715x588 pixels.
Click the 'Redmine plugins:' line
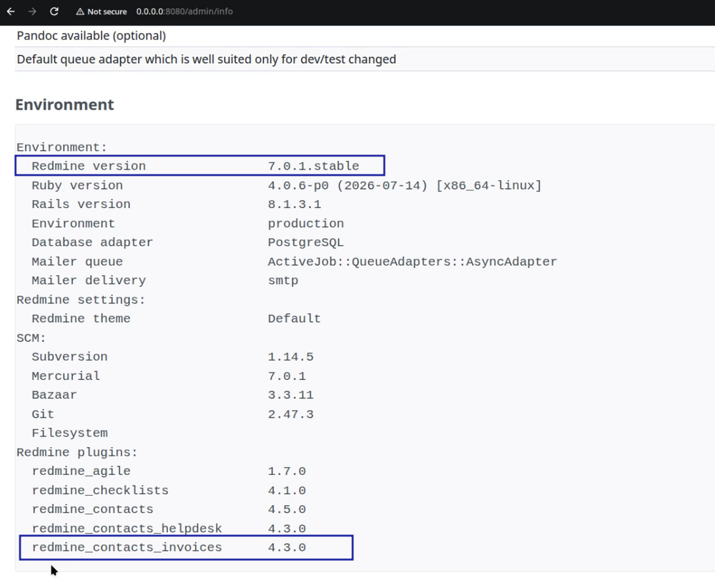click(77, 453)
